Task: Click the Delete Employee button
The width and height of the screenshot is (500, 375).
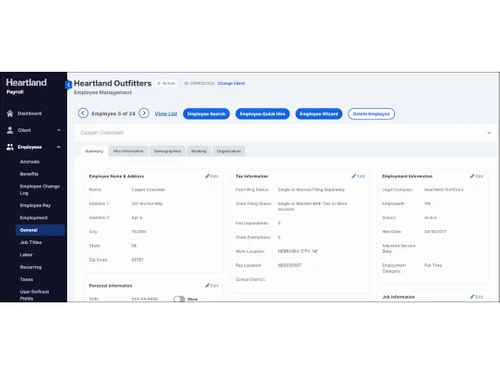Action: click(x=371, y=114)
